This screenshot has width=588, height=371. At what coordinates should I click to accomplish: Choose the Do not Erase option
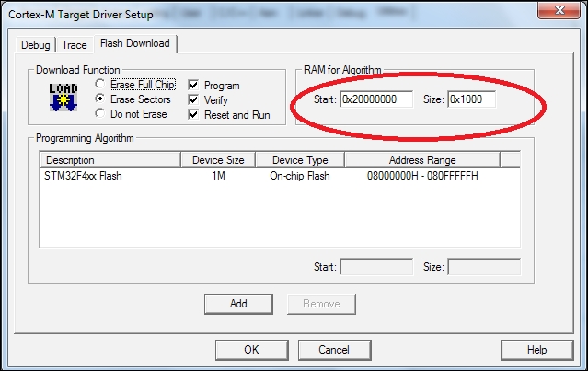tap(101, 114)
